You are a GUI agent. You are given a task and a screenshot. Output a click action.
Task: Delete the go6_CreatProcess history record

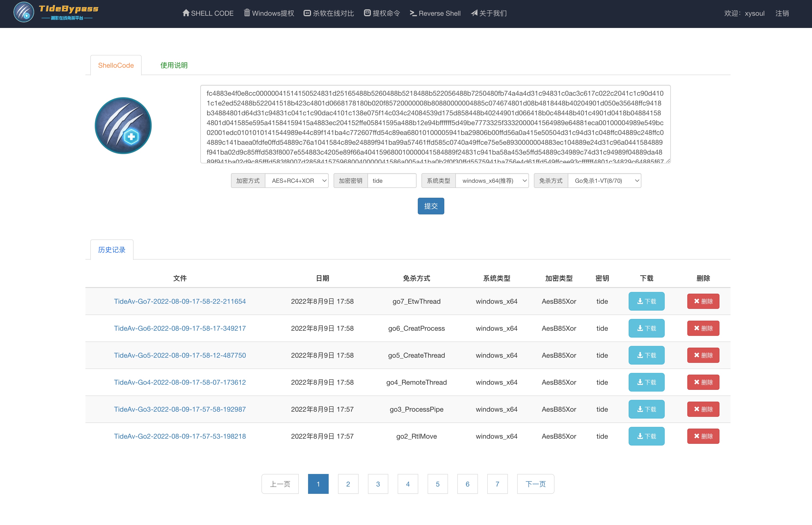[703, 328]
